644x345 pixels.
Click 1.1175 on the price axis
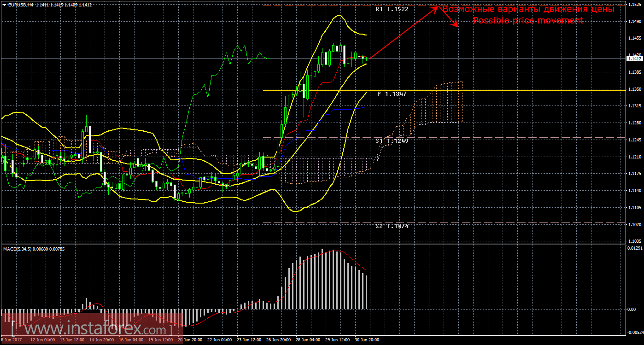point(635,174)
